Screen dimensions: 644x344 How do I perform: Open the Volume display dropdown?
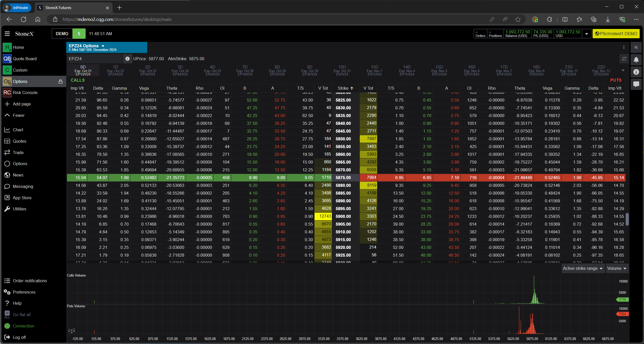[x=617, y=268]
